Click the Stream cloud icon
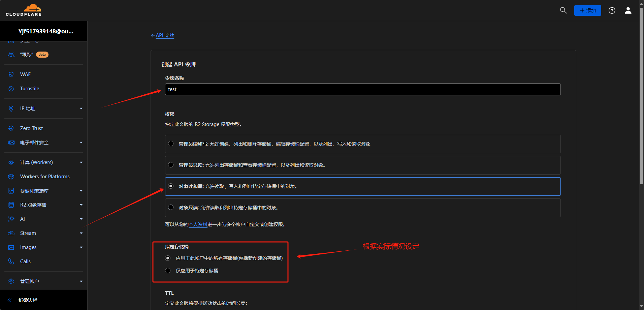Screen dimensions: 644x310 point(11,233)
